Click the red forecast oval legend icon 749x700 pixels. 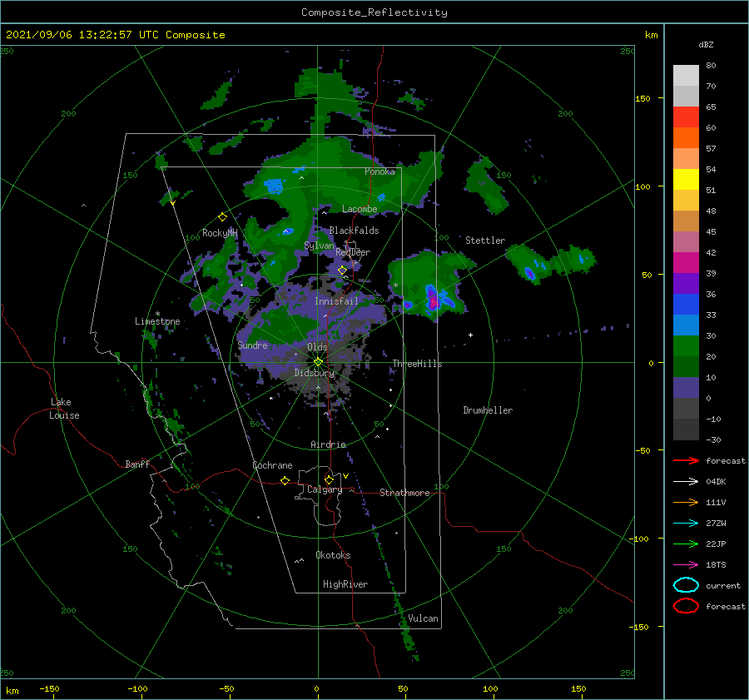[x=686, y=606]
